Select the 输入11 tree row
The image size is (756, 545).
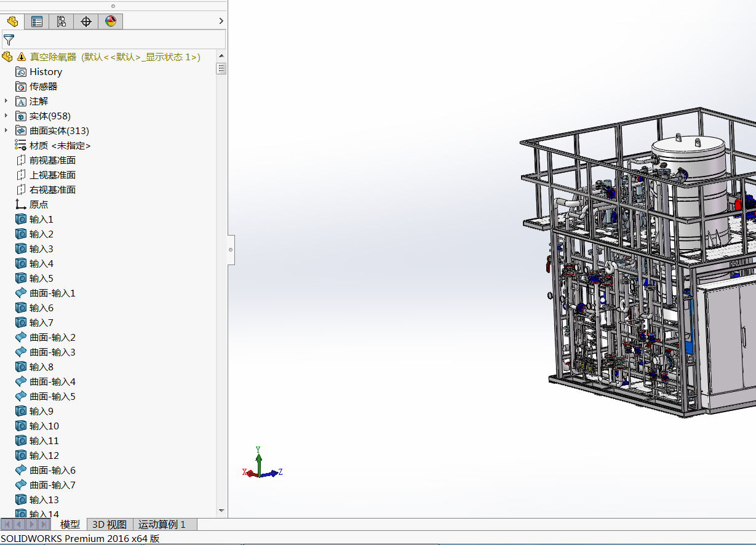coord(37,441)
